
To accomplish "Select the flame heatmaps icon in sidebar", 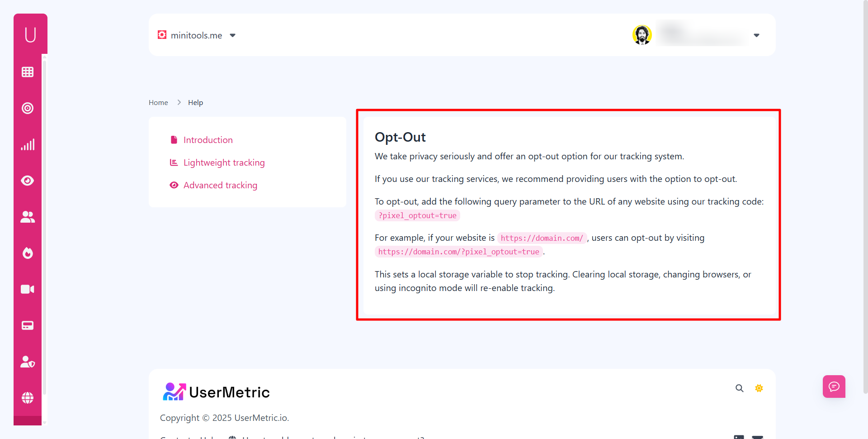I will 28,253.
